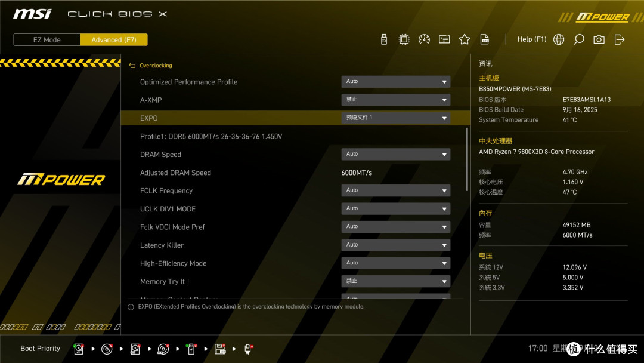The width and height of the screenshot is (644, 363).
Task: Select the first optical disc boot icon
Action: tap(107, 349)
